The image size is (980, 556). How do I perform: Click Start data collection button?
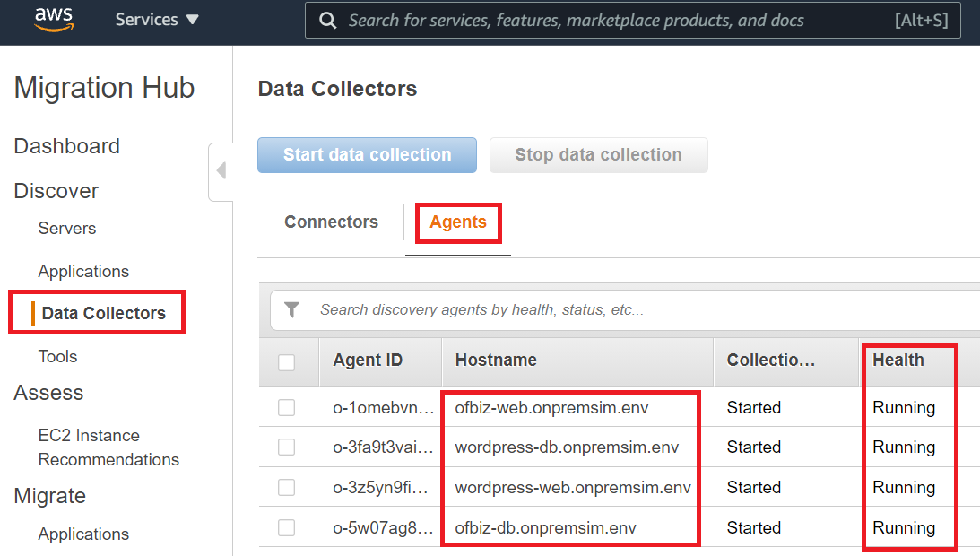pyautogui.click(x=367, y=155)
